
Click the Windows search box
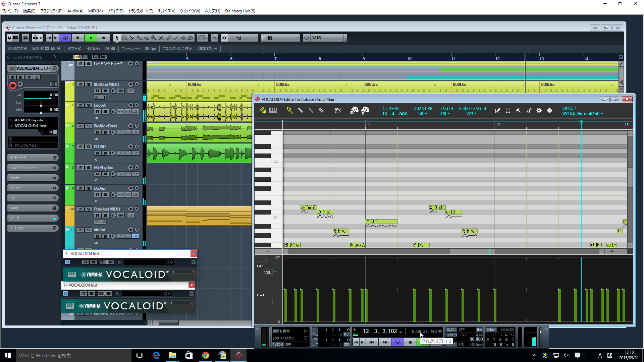point(73,355)
